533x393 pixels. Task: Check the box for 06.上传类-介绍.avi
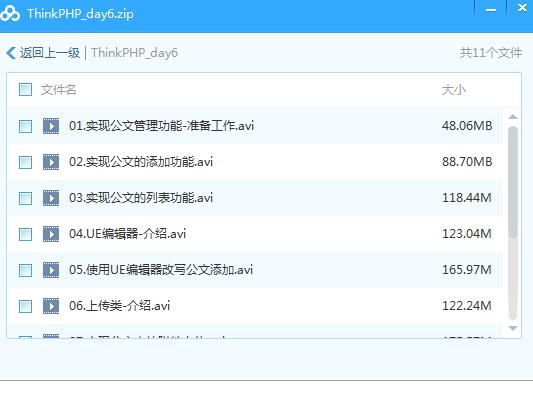(25, 306)
